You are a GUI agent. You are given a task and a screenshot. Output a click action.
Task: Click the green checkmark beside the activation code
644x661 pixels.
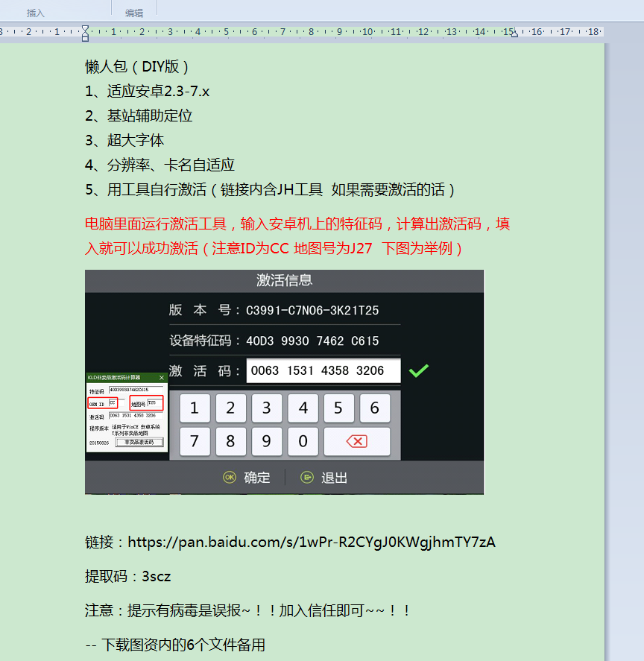click(x=419, y=370)
